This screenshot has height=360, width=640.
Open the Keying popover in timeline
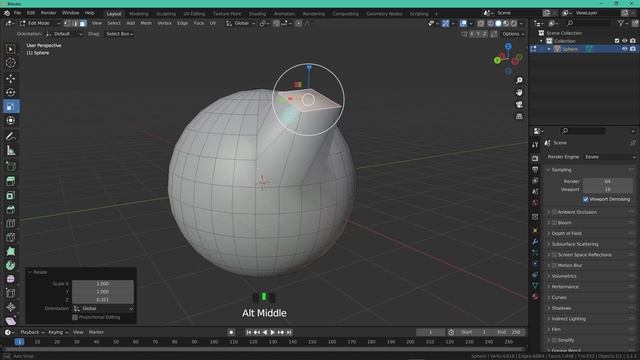[x=58, y=332]
